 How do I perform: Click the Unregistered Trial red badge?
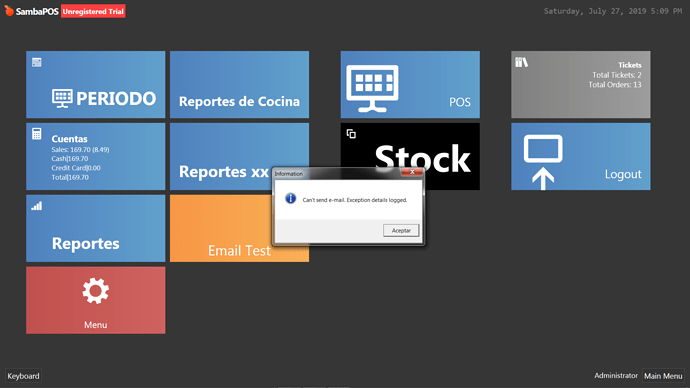coord(93,11)
